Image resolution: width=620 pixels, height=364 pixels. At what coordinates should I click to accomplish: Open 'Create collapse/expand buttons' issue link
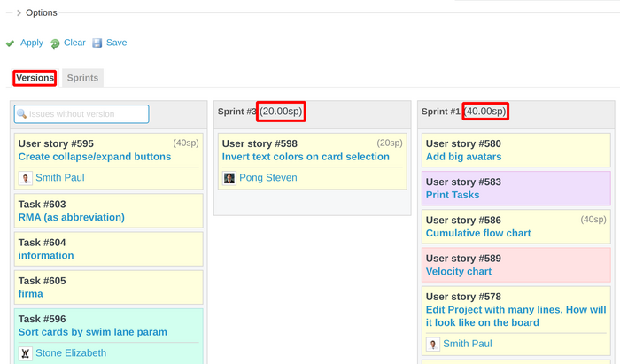(x=94, y=157)
